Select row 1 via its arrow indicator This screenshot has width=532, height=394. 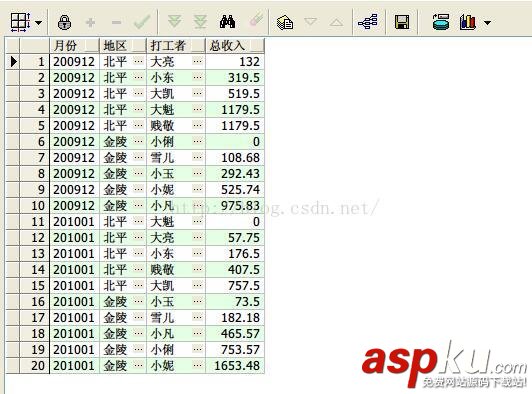(14, 61)
